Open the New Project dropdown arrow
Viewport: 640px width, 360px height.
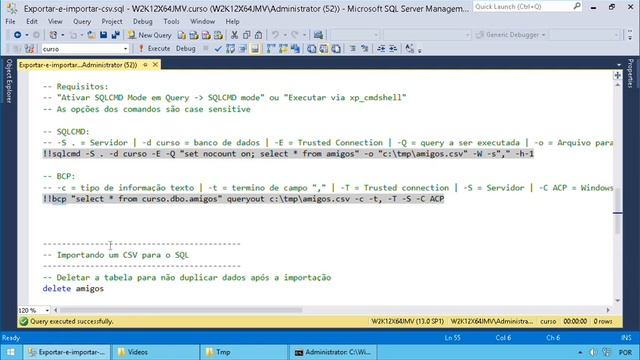point(62,35)
